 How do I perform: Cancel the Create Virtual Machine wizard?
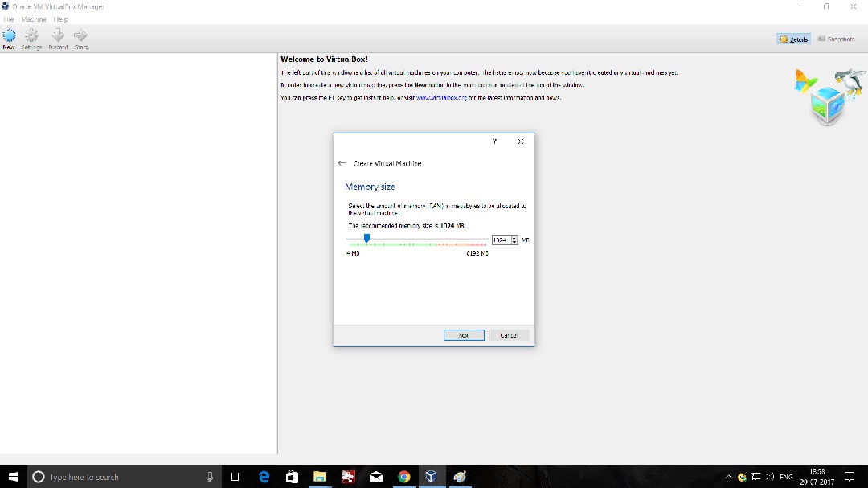tap(509, 335)
